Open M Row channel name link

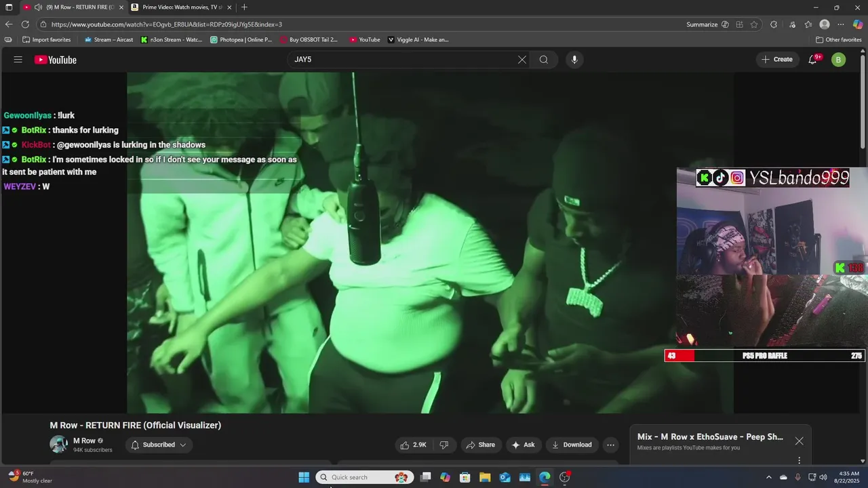[84, 441]
